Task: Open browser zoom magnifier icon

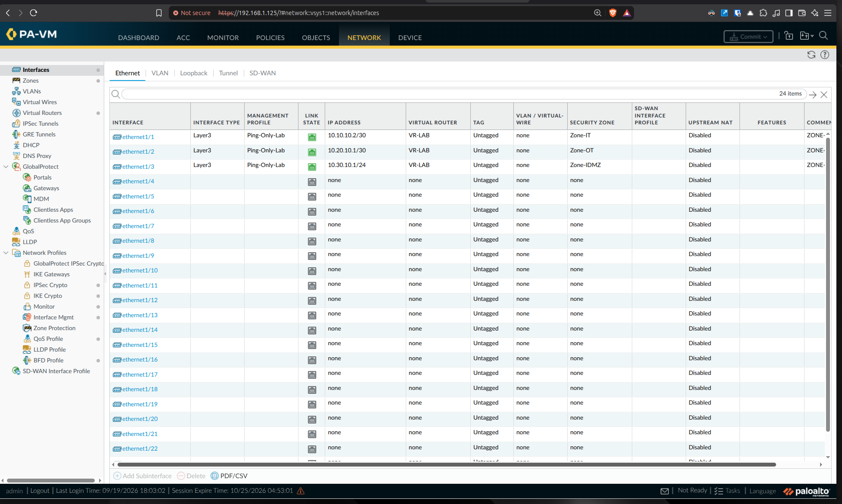Action: [x=598, y=13]
